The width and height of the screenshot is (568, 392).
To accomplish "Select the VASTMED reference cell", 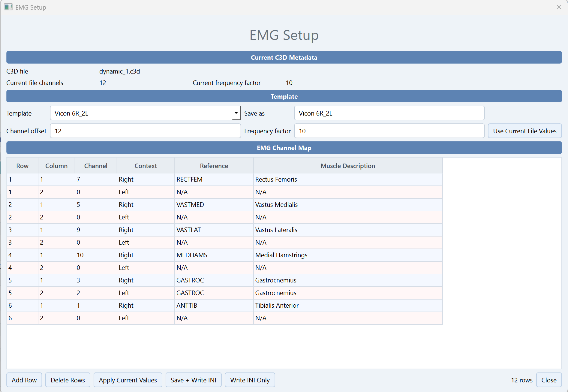I will tap(214, 205).
